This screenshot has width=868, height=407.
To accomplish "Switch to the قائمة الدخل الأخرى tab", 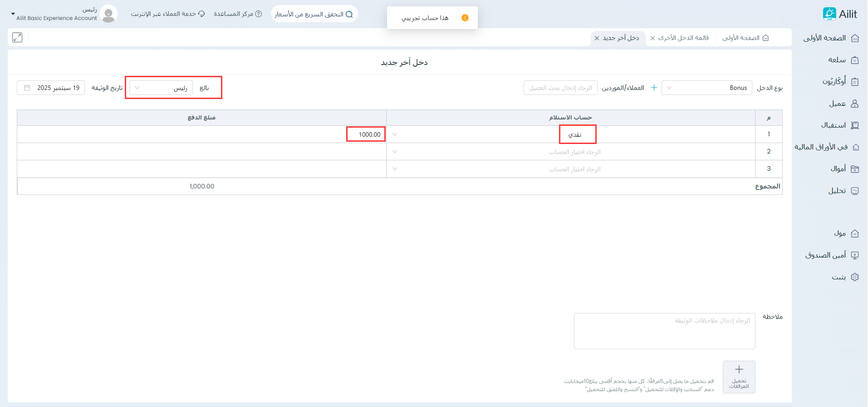I will click(x=683, y=38).
